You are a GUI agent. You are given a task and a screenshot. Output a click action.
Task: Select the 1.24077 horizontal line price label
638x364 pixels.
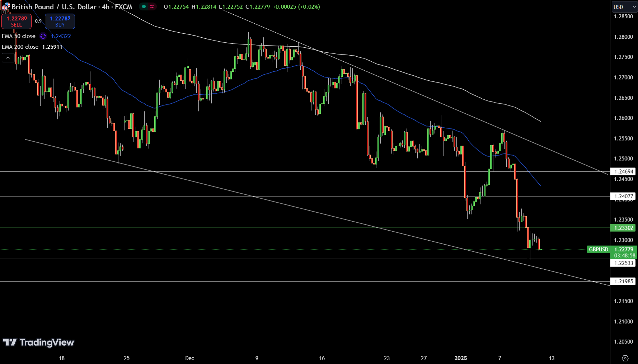click(x=623, y=196)
